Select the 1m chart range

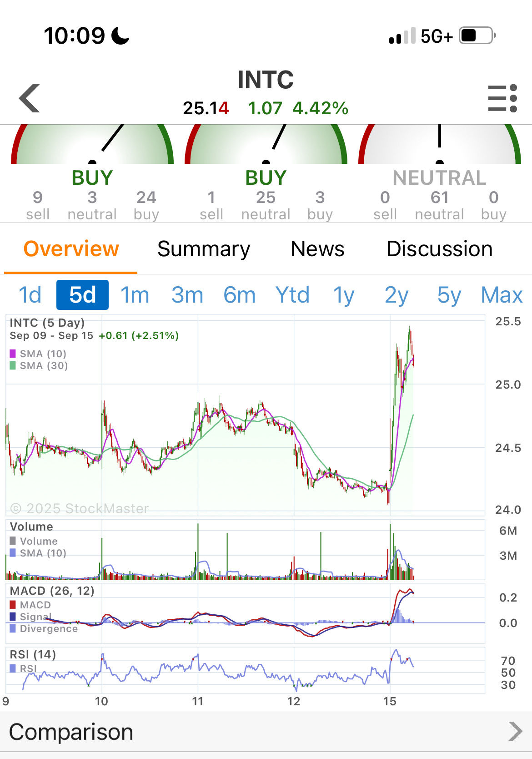[x=135, y=295]
